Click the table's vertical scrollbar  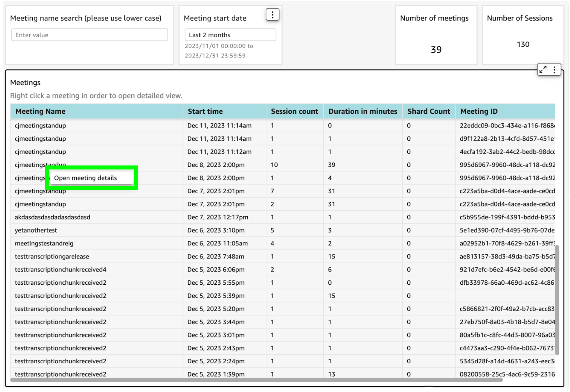[x=557, y=300]
